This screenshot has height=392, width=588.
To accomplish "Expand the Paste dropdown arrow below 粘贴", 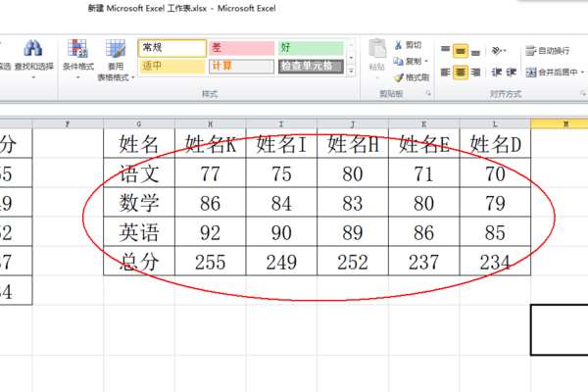I will click(377, 77).
